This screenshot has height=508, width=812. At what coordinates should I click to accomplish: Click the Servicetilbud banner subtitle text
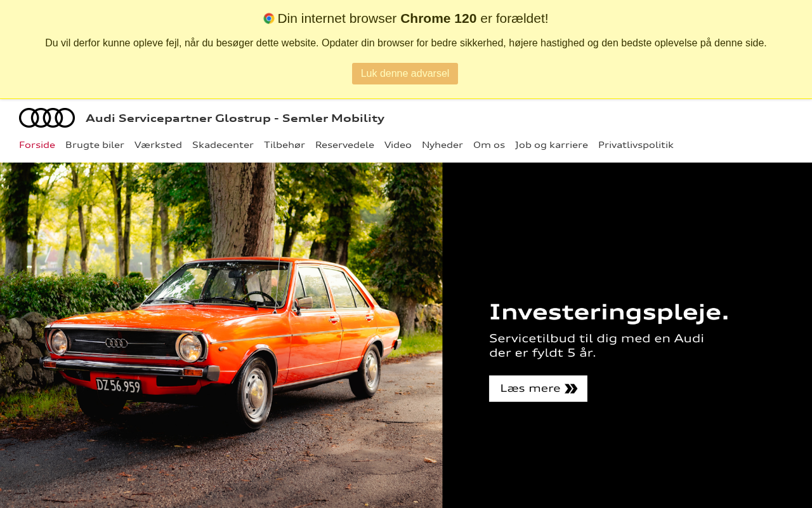[x=596, y=345]
